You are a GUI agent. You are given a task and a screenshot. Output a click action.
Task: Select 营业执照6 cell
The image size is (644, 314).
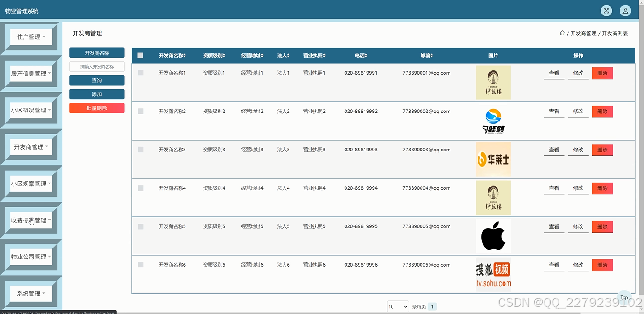[314, 265]
